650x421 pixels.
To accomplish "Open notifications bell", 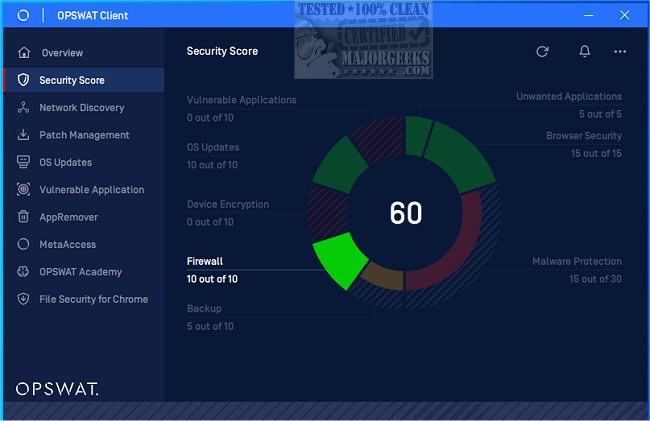I will (x=585, y=51).
